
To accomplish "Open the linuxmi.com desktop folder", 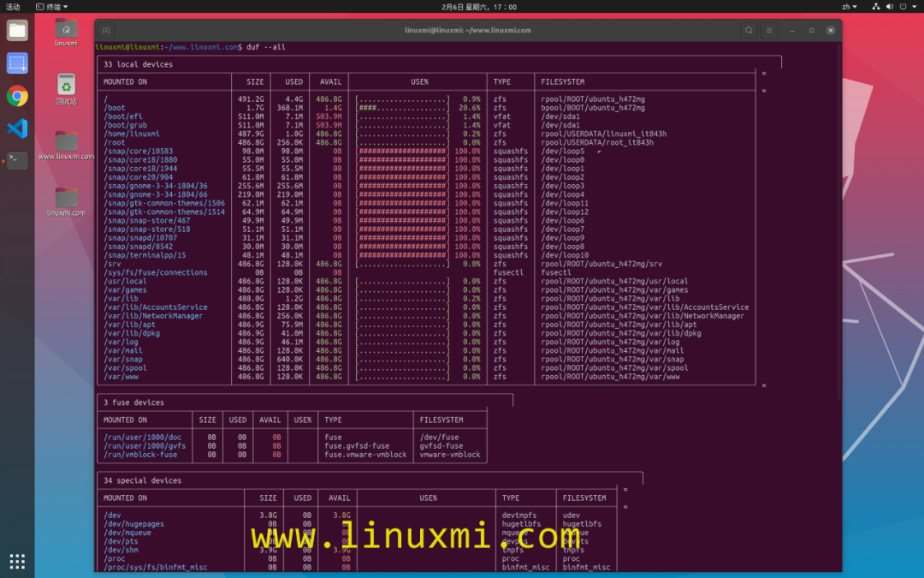I will click(66, 202).
